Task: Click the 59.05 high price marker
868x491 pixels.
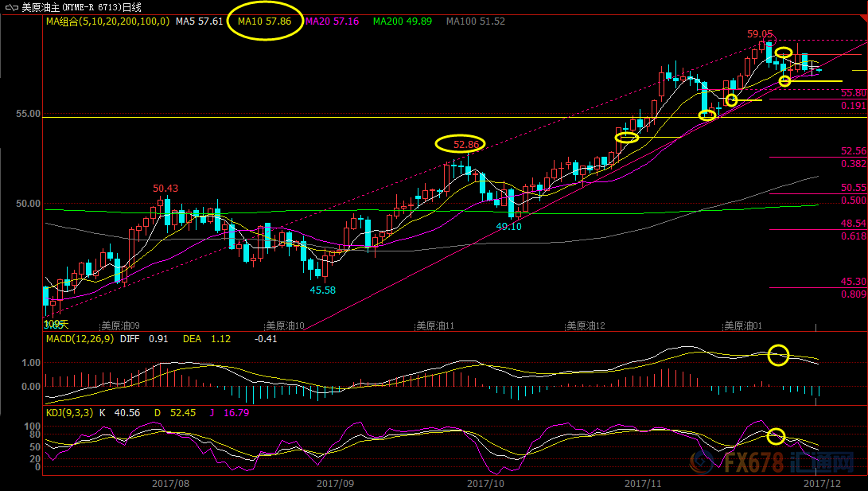Action: click(x=760, y=34)
